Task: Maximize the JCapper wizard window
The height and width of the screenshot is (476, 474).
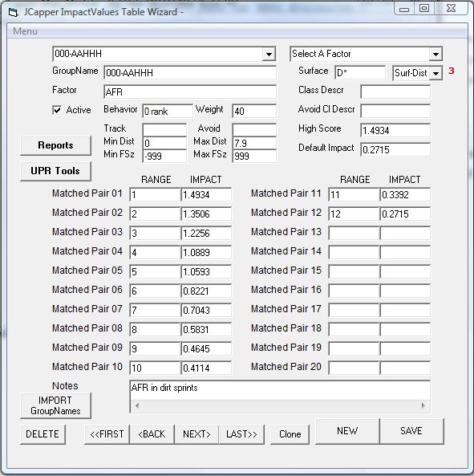Action: 424,9
